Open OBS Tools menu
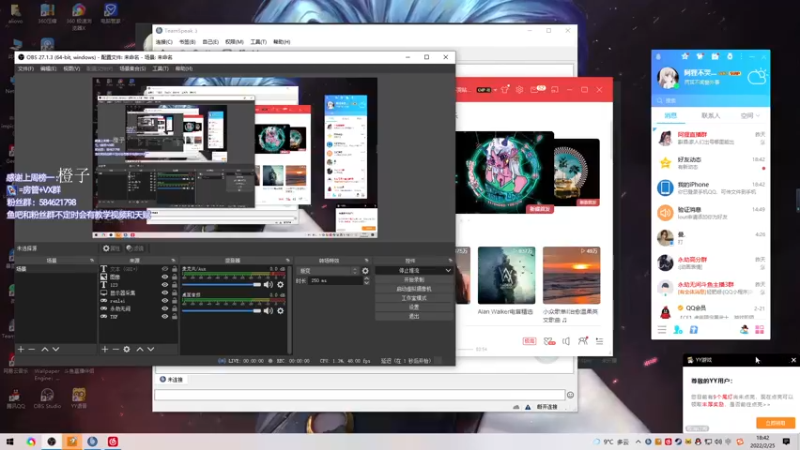 pos(160,68)
